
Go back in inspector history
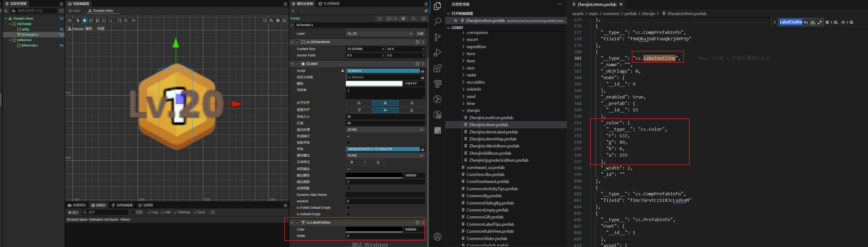click(293, 11)
